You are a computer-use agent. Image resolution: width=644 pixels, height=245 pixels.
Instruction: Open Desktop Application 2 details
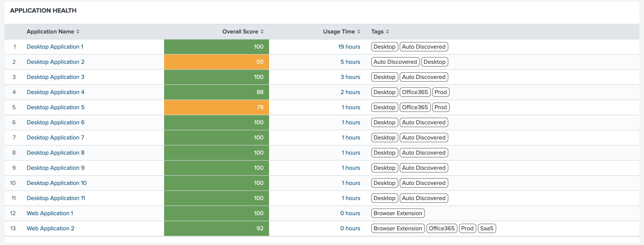(x=55, y=62)
